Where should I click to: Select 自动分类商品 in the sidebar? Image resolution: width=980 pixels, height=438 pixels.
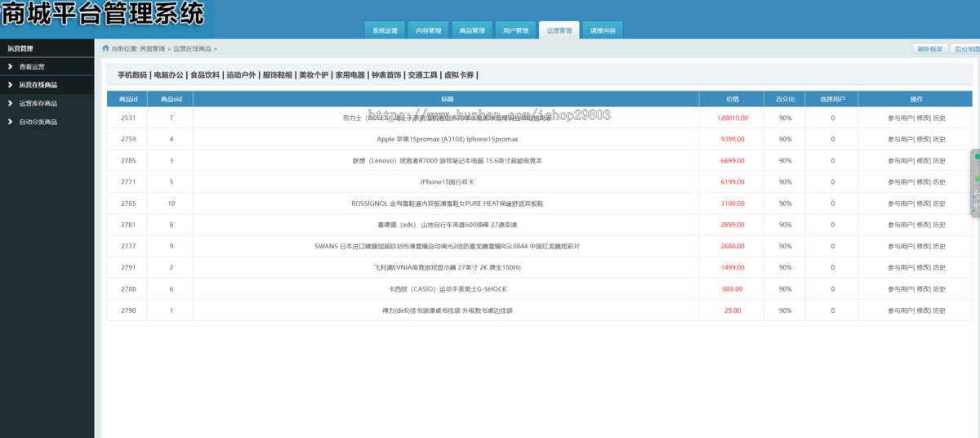[38, 122]
